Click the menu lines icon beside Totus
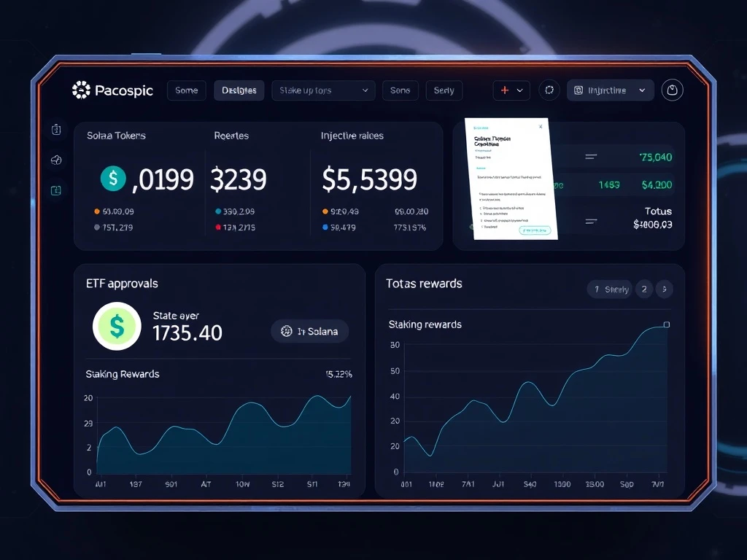 (591, 222)
